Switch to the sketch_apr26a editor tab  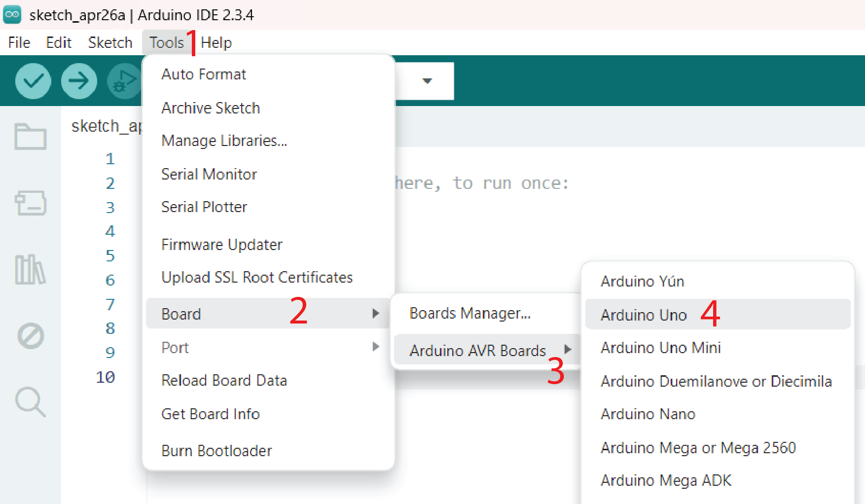pos(106,126)
